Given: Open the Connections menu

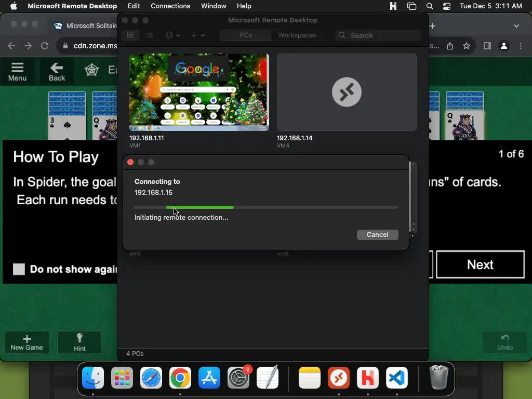Looking at the screenshot, I should pyautogui.click(x=170, y=6).
